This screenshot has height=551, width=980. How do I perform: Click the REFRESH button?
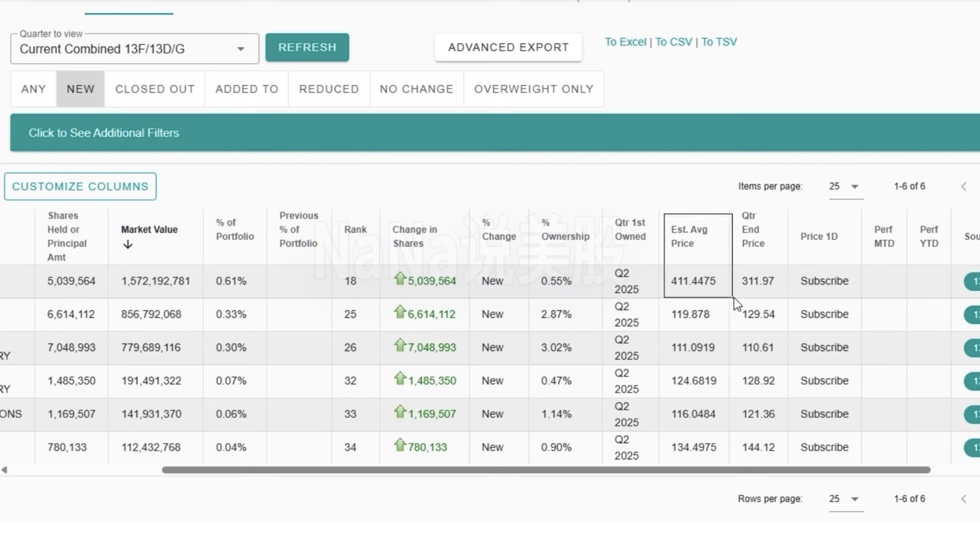click(x=307, y=47)
